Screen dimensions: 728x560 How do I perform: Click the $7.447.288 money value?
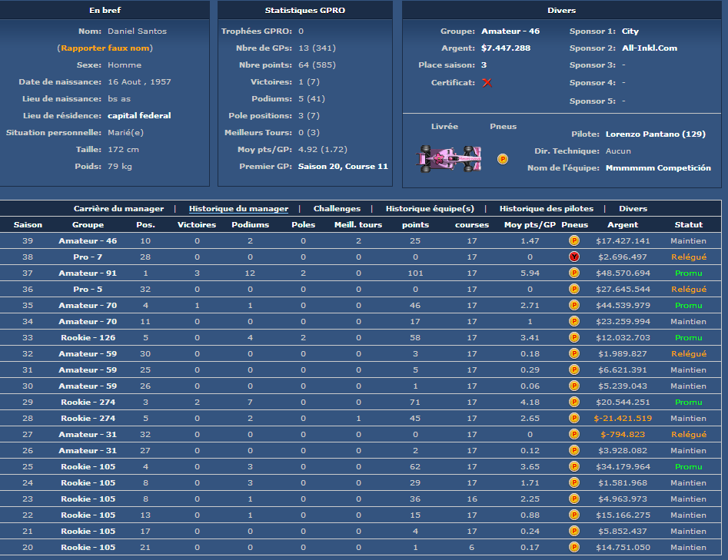coord(506,48)
